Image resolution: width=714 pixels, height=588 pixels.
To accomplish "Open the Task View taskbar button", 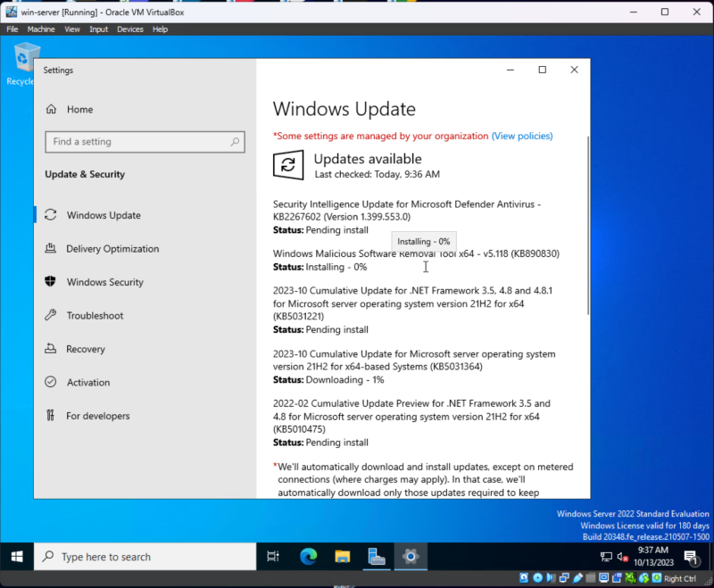I will [x=273, y=556].
